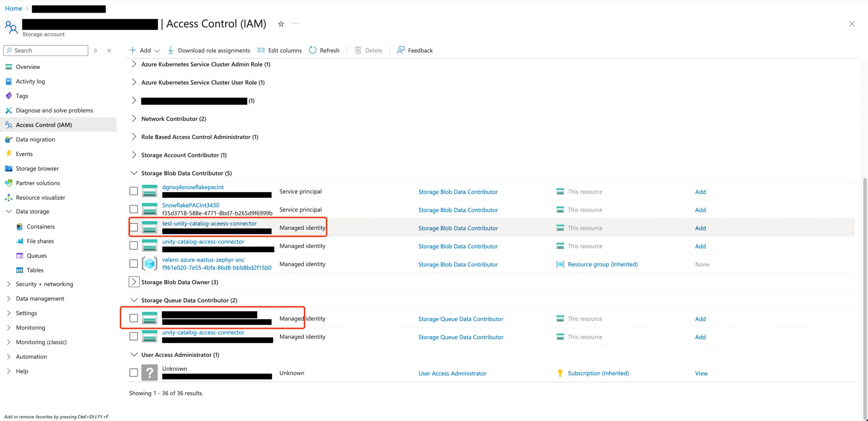Expand Azure Kubernetes Service Cluster User Role
The width and height of the screenshot is (868, 421).
(134, 82)
